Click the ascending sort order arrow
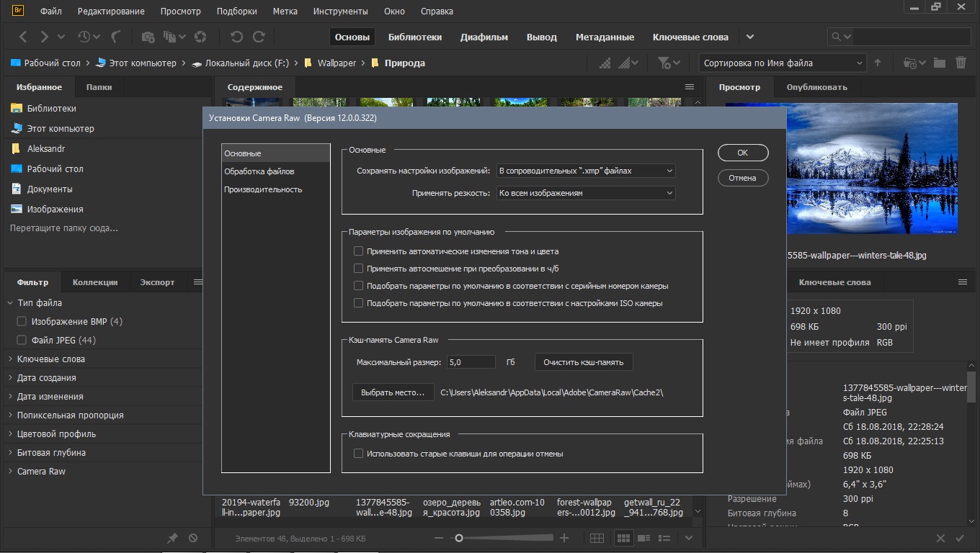Image resolution: width=980 pixels, height=553 pixels. 878,63
